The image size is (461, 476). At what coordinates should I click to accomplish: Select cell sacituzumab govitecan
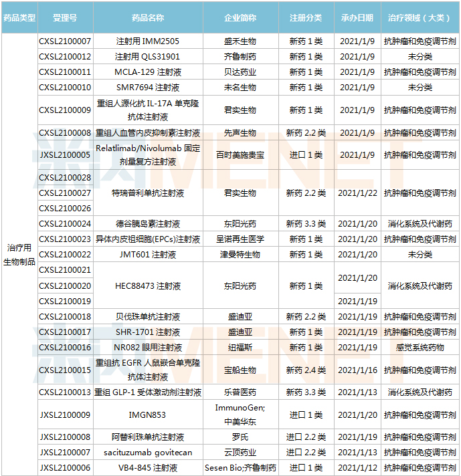coord(148,453)
